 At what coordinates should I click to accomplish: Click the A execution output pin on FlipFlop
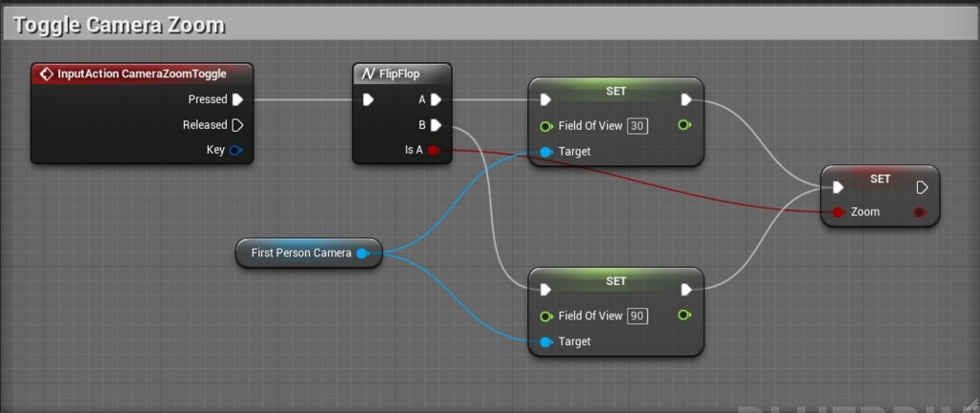tap(436, 99)
